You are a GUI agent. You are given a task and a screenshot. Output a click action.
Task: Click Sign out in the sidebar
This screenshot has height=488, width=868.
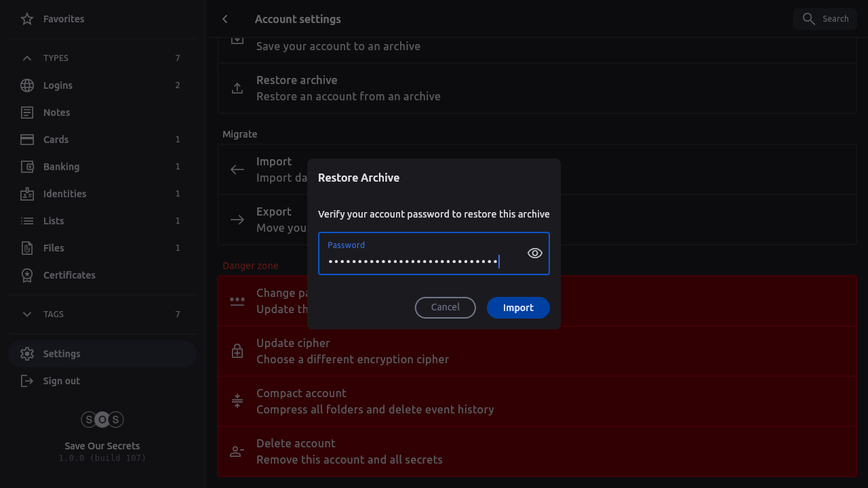click(61, 381)
